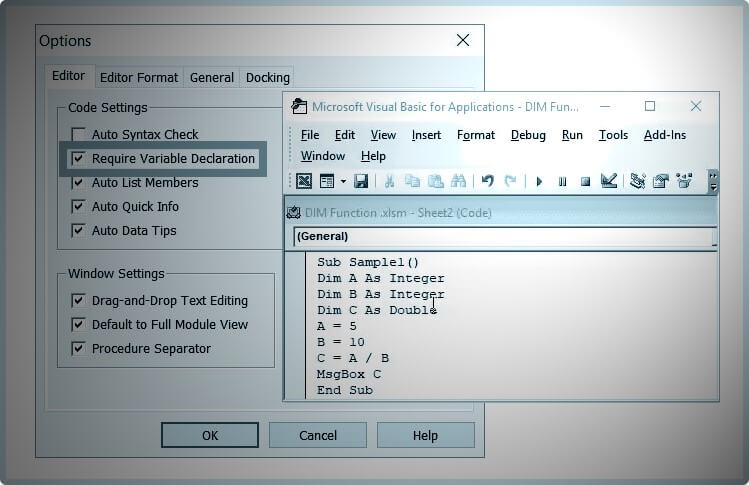
Task: Click code line 'A = 5'
Action: point(337,326)
